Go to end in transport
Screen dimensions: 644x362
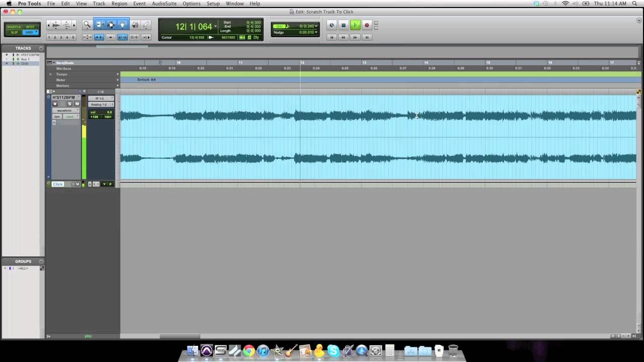[x=367, y=37]
